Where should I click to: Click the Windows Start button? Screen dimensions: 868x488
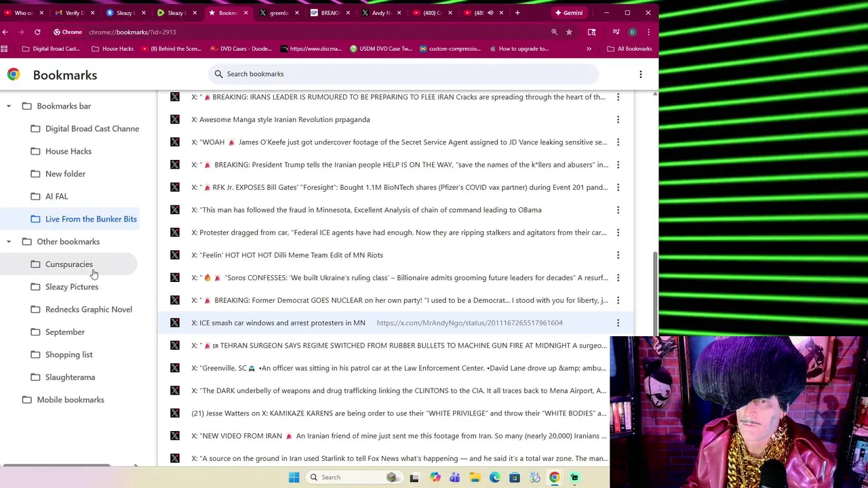pyautogui.click(x=294, y=477)
